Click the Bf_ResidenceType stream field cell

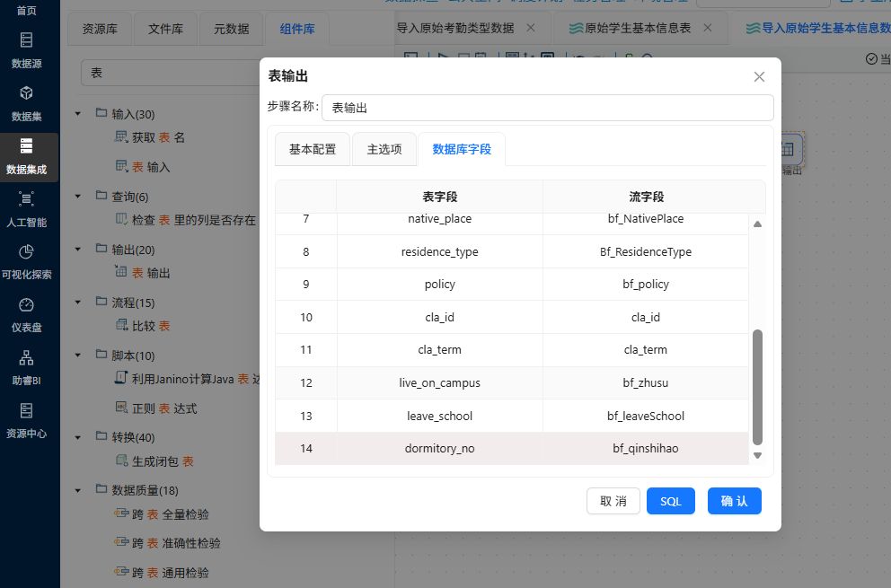point(646,251)
